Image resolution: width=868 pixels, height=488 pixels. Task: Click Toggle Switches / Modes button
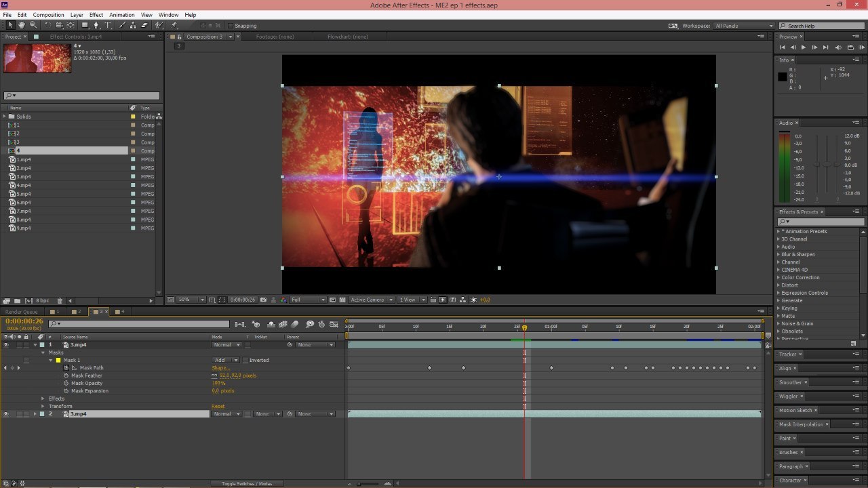click(247, 483)
